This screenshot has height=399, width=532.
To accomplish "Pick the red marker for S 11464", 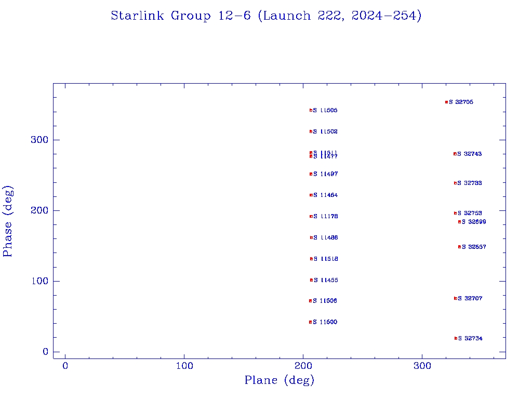I will tap(311, 195).
